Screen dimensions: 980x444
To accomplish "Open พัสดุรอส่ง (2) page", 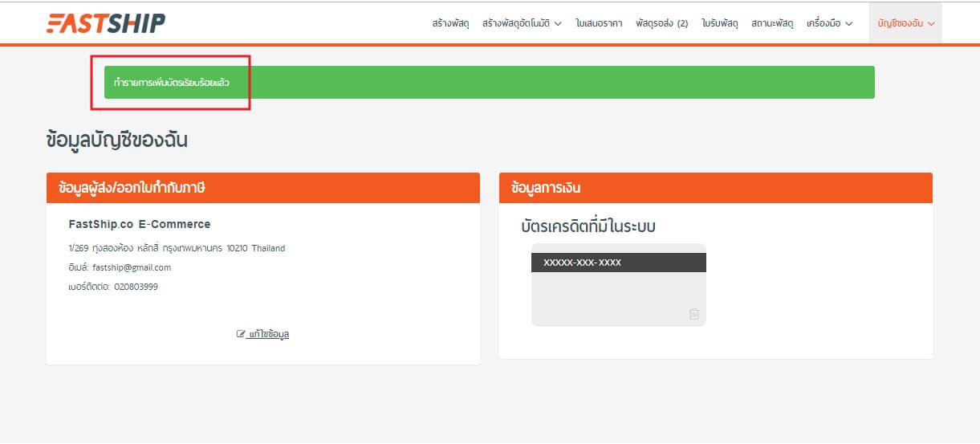I will pos(661,23).
